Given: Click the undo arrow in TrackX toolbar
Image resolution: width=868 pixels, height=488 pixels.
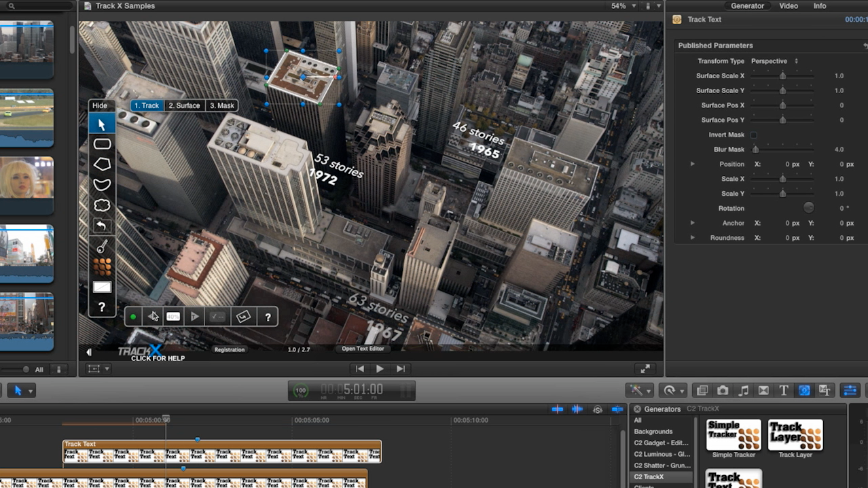Looking at the screenshot, I should (102, 226).
